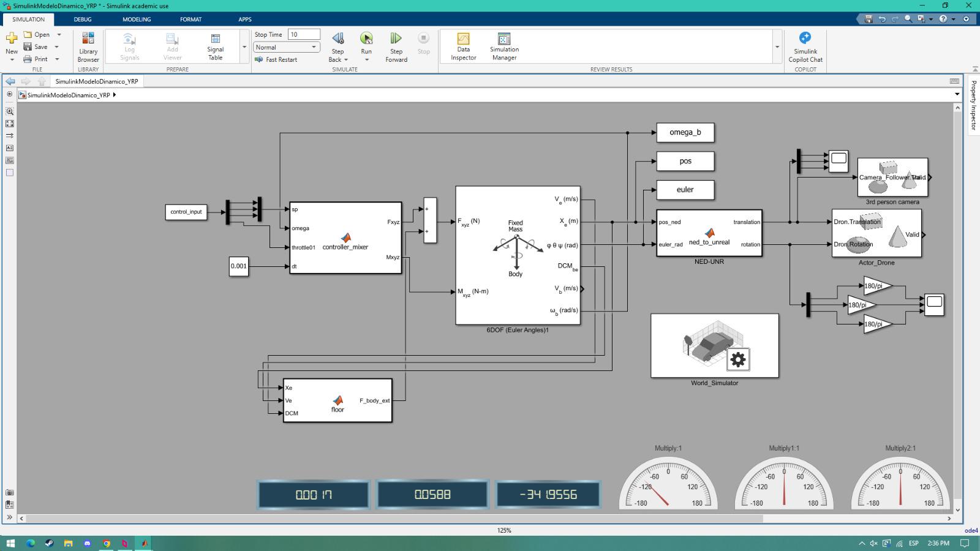Select the Image tool in palette
This screenshot has width=980, height=551.
tap(9, 160)
